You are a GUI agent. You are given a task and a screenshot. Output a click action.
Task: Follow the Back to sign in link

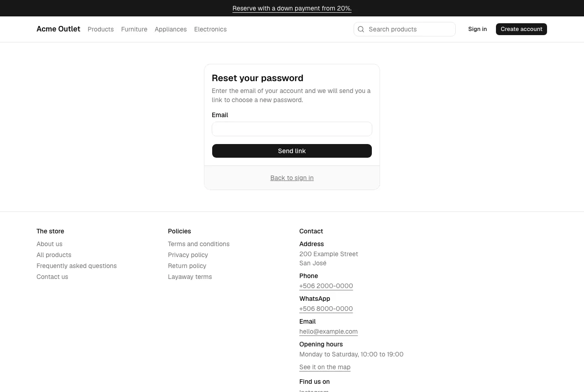(292, 178)
